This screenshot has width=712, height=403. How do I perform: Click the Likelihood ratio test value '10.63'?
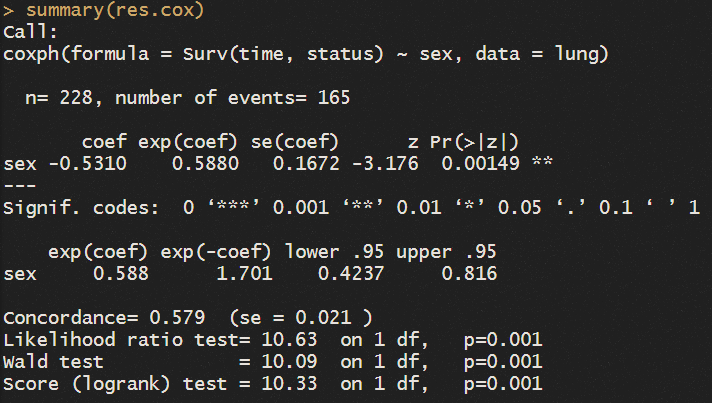point(289,340)
